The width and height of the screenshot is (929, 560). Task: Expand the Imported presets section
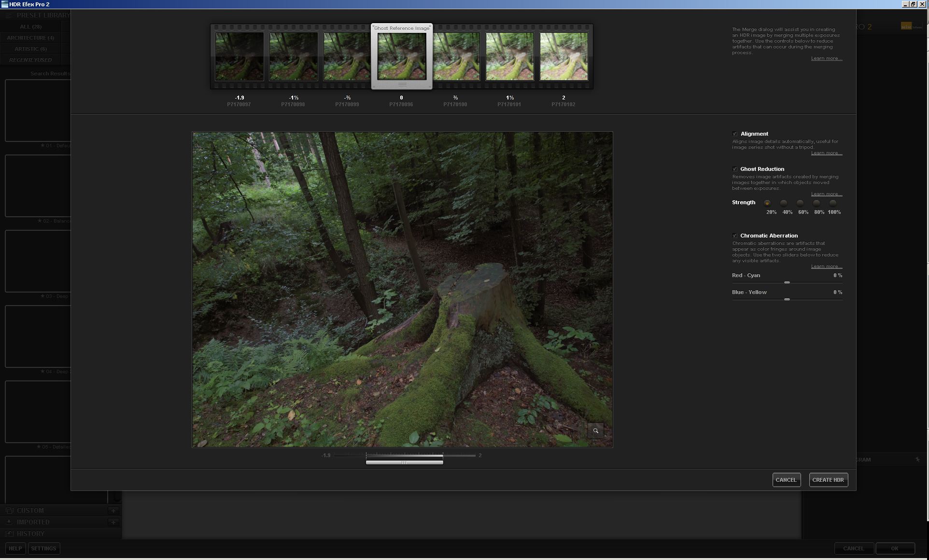coord(33,522)
